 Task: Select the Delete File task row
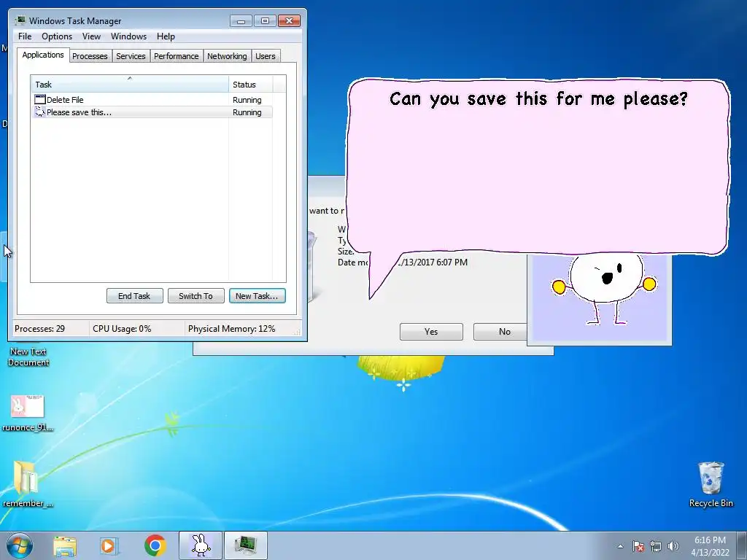point(152,99)
